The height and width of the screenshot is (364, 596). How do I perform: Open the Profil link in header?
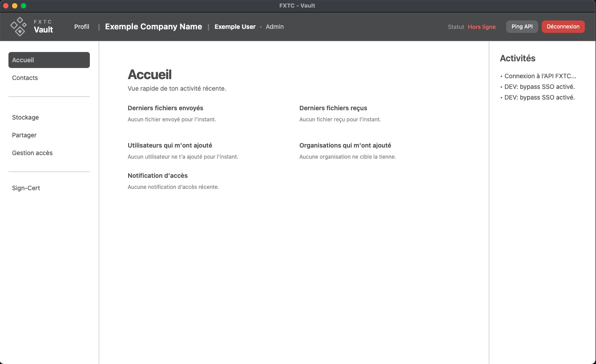click(x=82, y=27)
